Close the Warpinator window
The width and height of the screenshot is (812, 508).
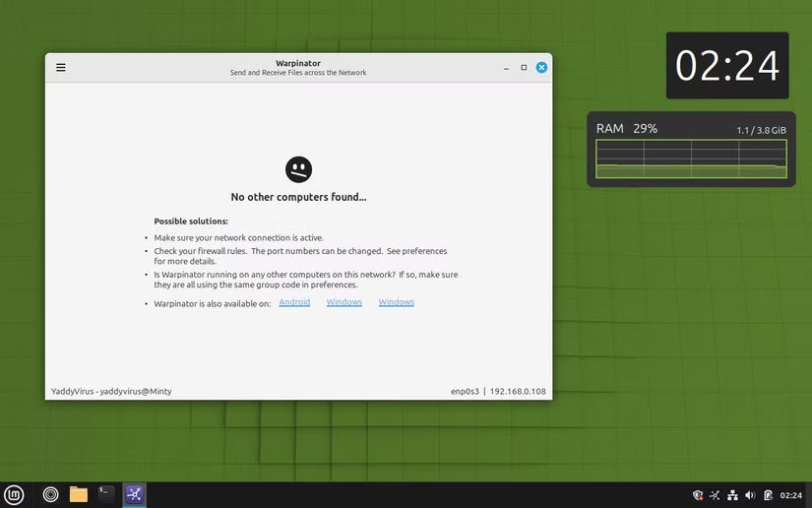[541, 68]
